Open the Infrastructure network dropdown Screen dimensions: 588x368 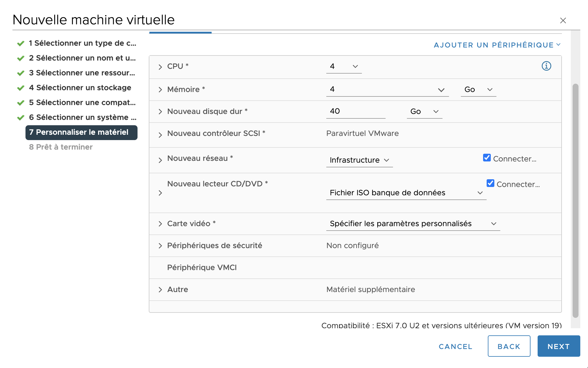pos(359,160)
